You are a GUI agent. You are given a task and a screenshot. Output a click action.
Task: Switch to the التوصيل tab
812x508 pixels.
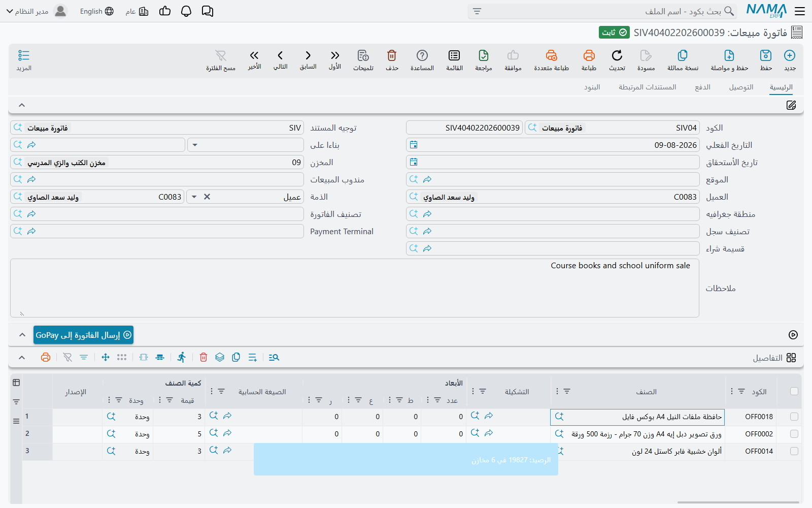741,87
